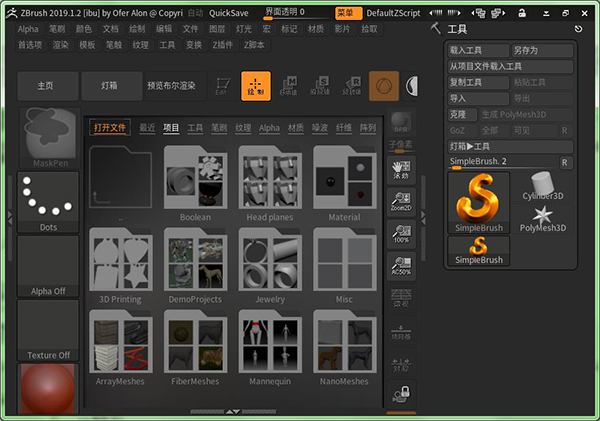This screenshot has height=421, width=600.
Task: Select the small SimpleBrush tool thumbnail
Action: pyautogui.click(x=479, y=251)
